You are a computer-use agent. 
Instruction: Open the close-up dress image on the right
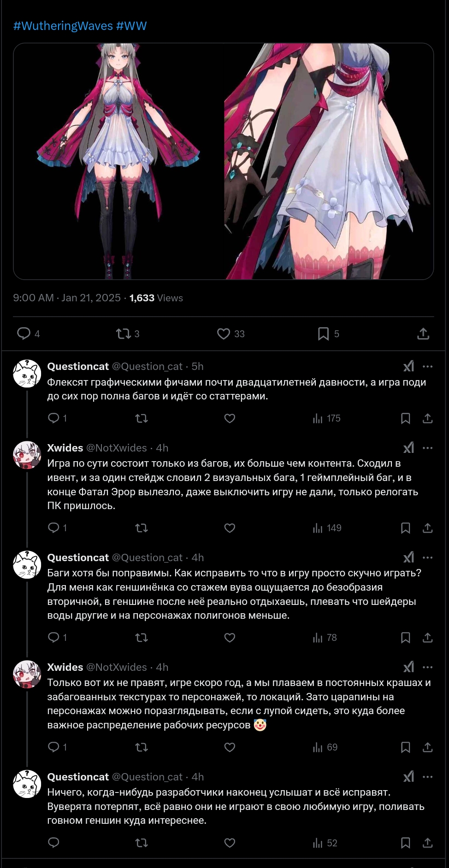coord(329,161)
